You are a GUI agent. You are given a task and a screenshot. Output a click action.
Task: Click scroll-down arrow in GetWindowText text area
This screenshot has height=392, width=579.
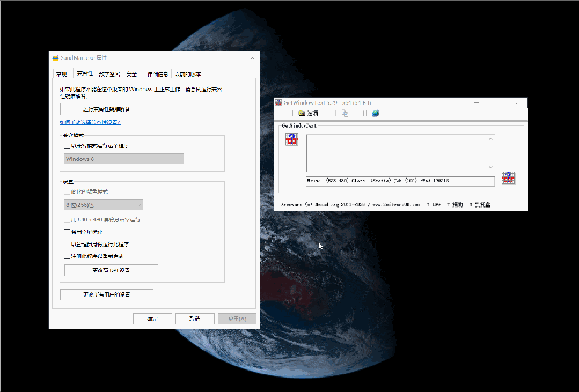(x=490, y=167)
